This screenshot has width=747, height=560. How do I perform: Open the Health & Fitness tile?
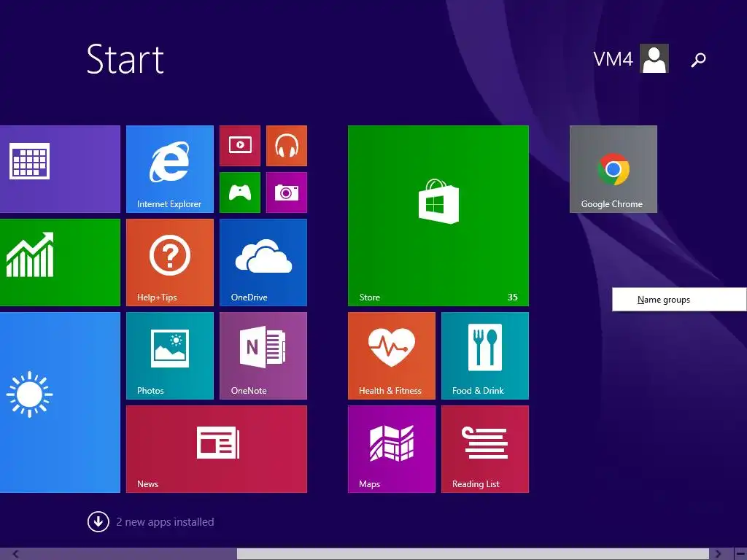coord(392,356)
